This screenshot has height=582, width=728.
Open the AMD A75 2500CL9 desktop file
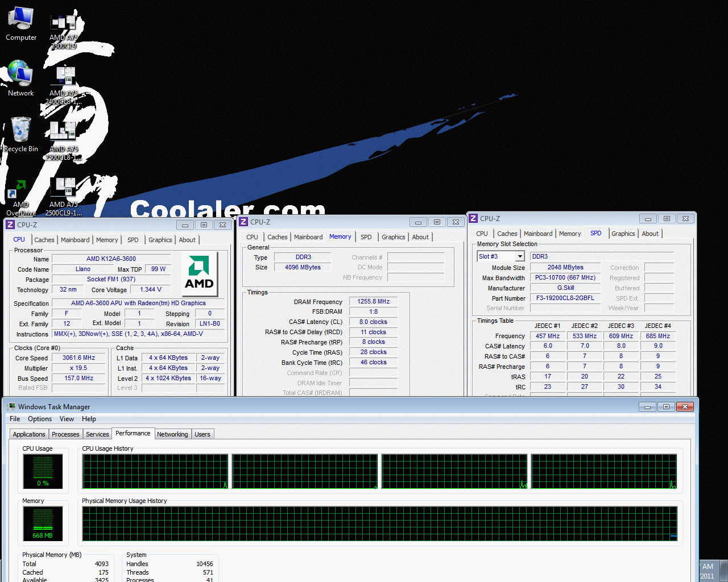(64, 197)
